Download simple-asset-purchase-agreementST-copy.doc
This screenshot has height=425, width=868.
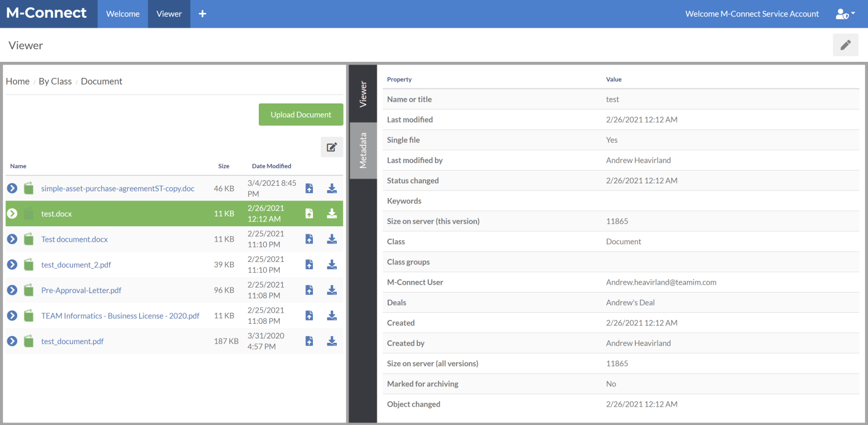pyautogui.click(x=332, y=188)
